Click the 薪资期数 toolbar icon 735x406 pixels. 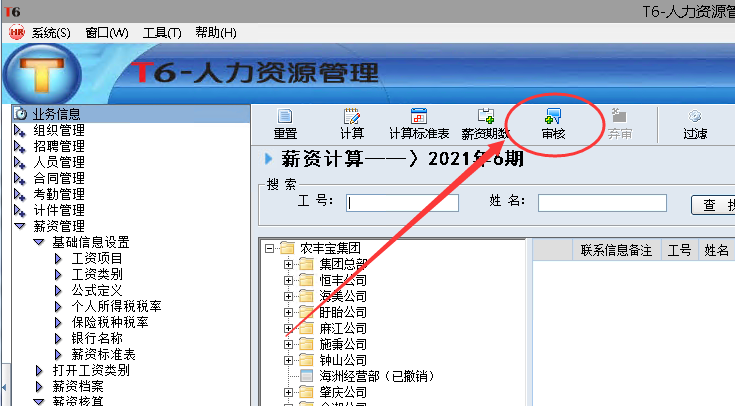[486, 116]
